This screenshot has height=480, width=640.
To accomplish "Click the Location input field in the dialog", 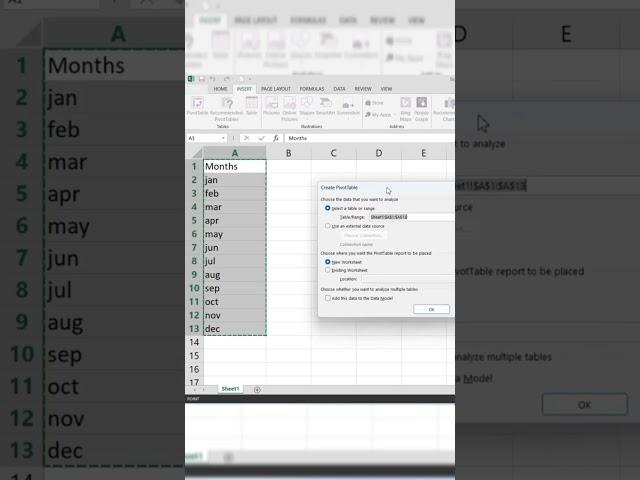I will point(408,279).
